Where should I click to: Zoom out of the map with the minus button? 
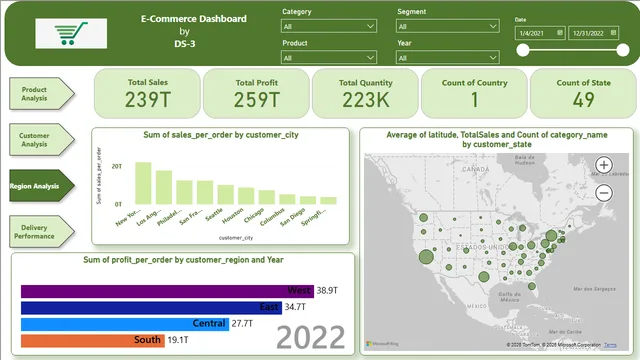pos(604,193)
